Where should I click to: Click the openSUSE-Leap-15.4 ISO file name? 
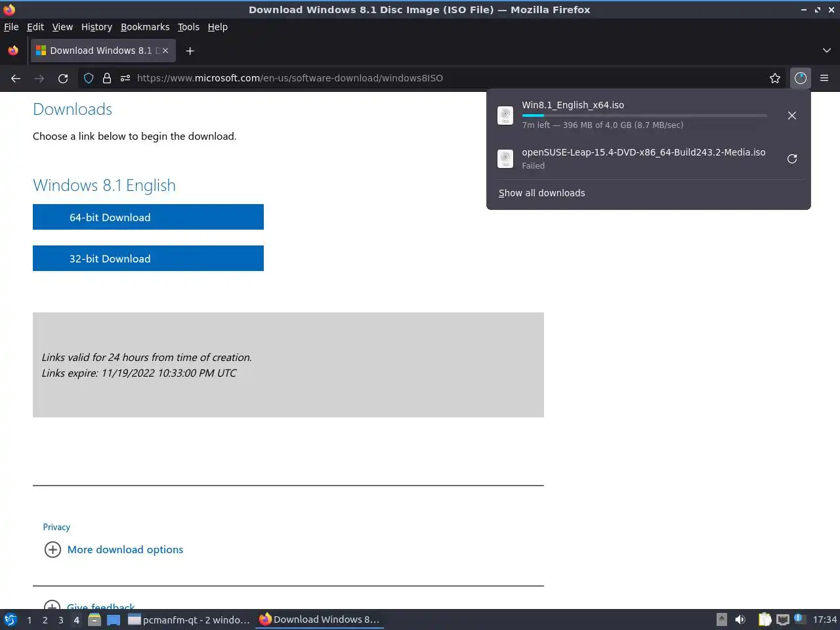[x=643, y=152]
